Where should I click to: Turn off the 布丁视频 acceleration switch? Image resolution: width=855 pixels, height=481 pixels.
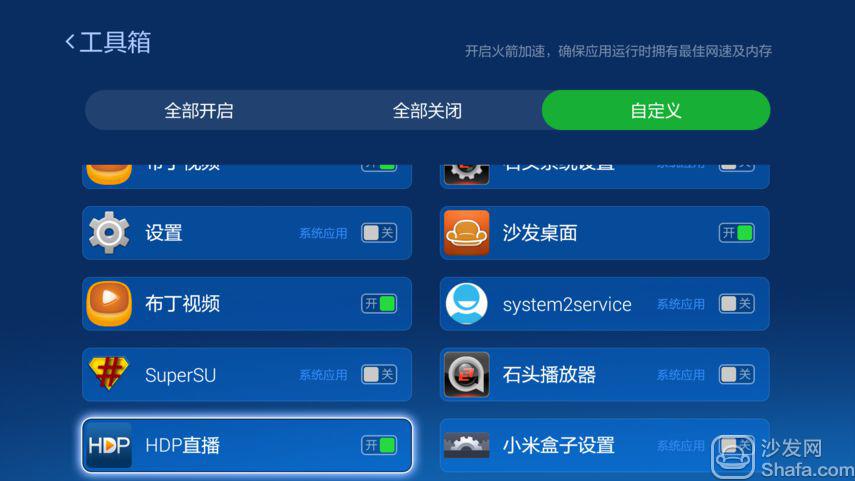[379, 304]
